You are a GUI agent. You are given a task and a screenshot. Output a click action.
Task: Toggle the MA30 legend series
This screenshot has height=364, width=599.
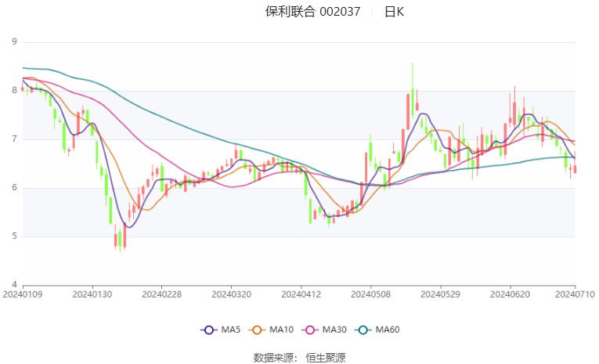(324, 330)
